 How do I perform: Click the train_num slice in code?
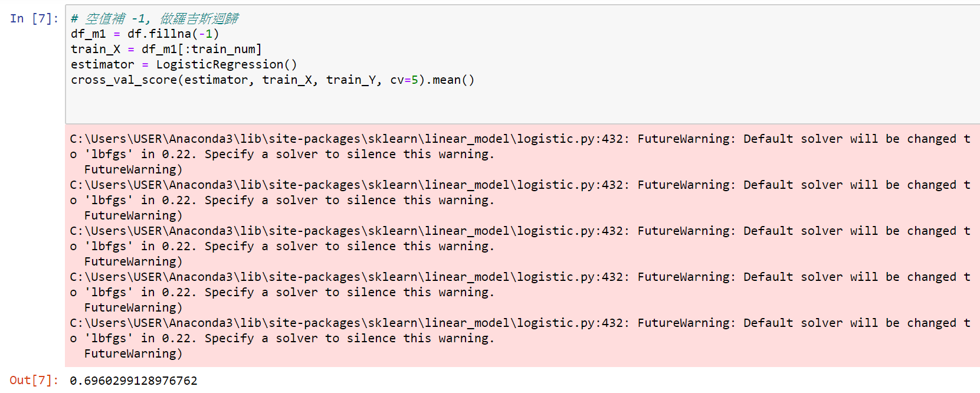click(x=223, y=50)
